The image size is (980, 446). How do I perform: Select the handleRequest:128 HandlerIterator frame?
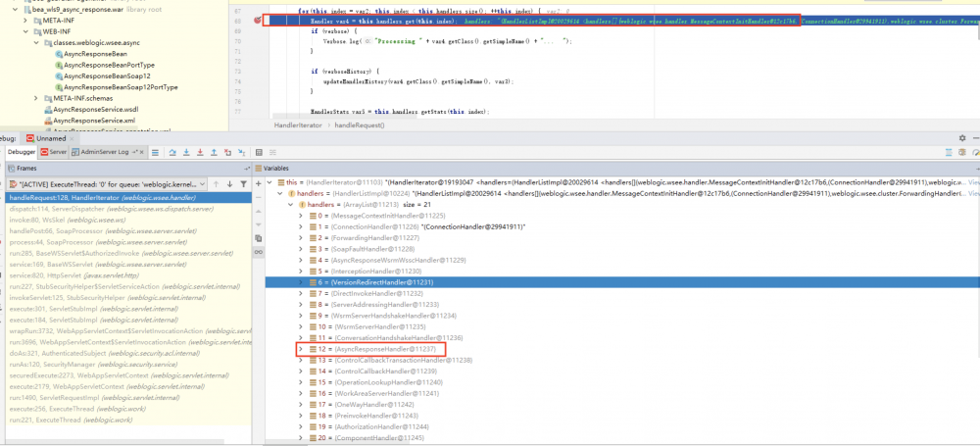(127, 198)
